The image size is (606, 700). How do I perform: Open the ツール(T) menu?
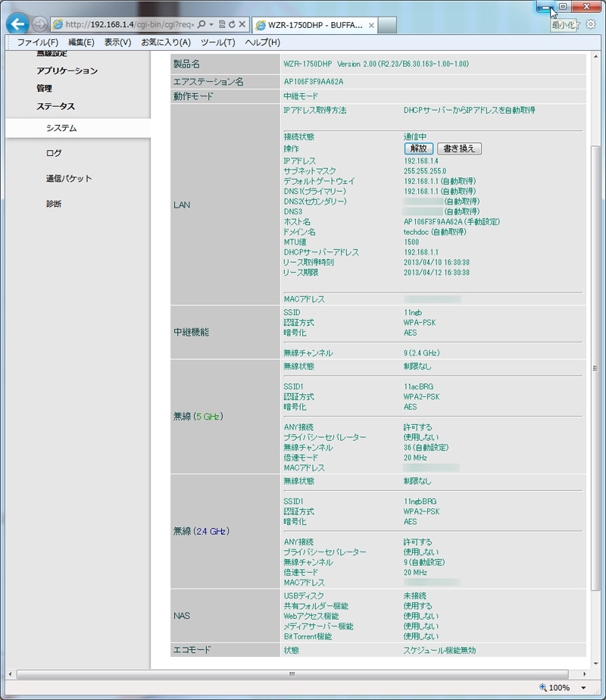click(x=217, y=42)
